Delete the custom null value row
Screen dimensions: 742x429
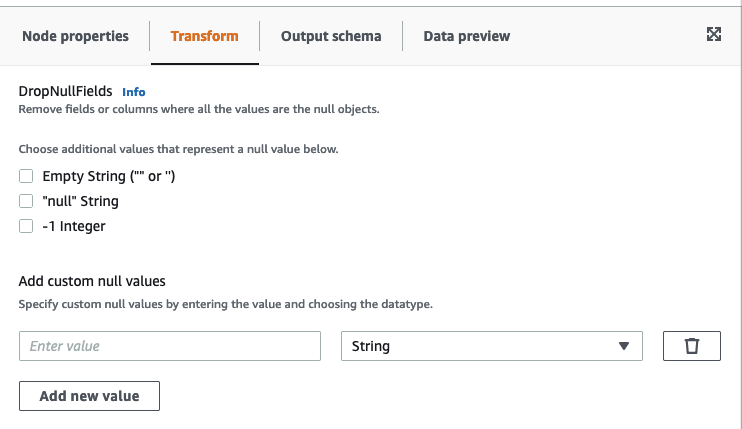(x=691, y=346)
